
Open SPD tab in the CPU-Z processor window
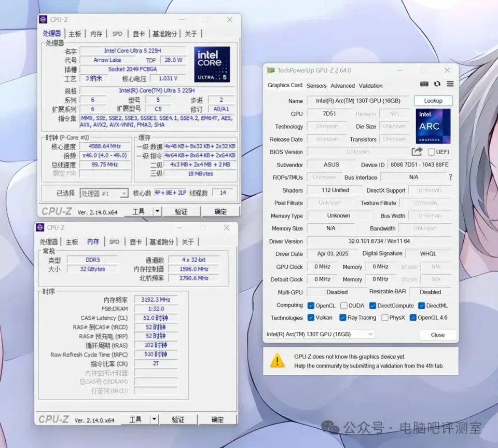(117, 34)
